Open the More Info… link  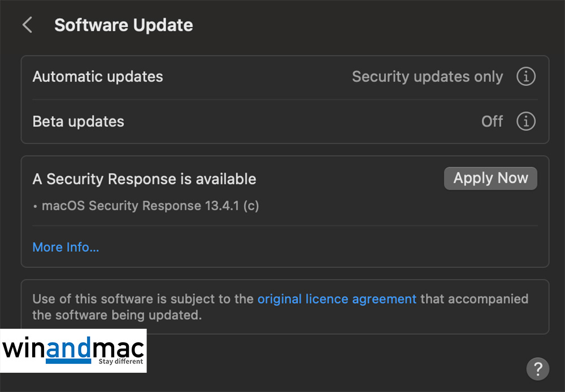(x=66, y=247)
